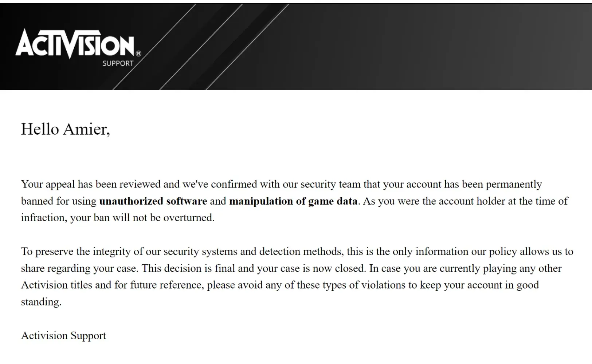
Task: Click the "Hello Amier," greeting
Action: 65,129
